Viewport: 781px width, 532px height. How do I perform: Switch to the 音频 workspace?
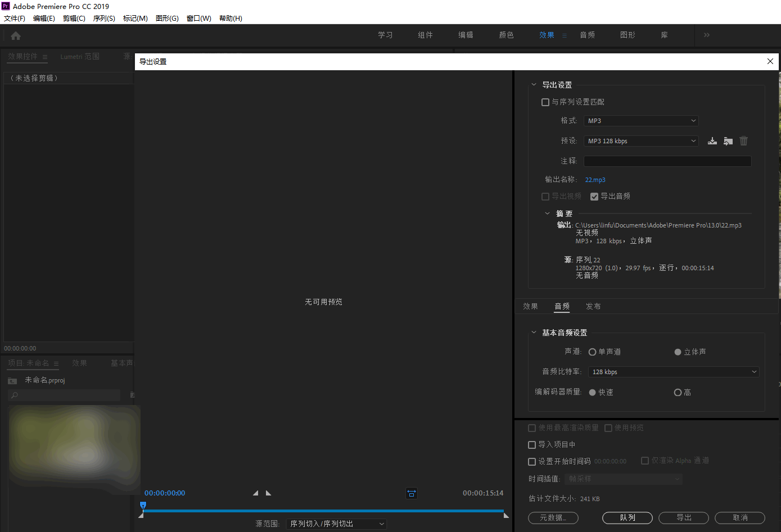(x=587, y=35)
